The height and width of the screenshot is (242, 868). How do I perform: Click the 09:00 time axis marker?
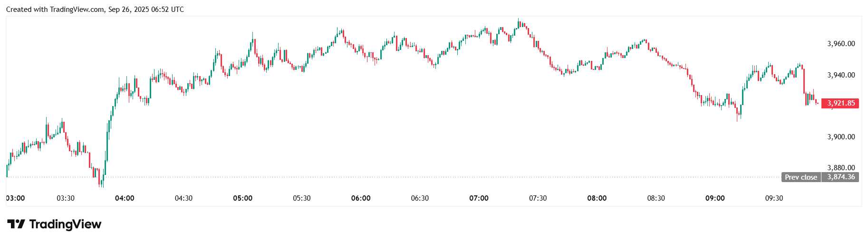pyautogui.click(x=715, y=198)
